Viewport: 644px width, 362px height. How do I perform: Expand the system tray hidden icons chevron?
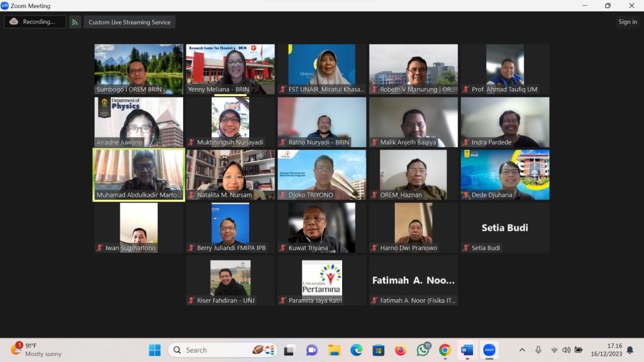click(x=522, y=350)
